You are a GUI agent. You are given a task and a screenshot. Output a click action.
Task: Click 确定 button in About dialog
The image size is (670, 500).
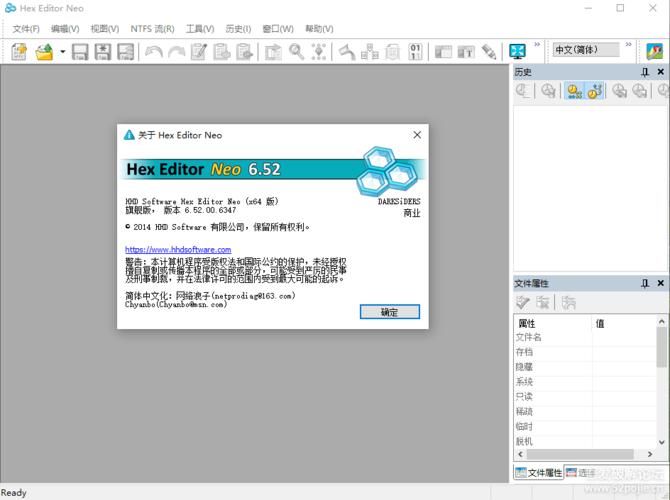click(390, 312)
